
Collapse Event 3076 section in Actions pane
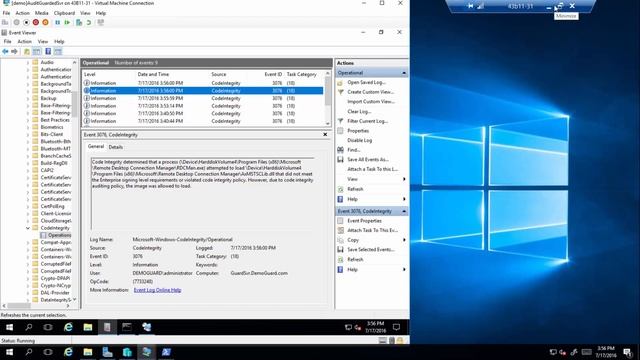[404, 211]
